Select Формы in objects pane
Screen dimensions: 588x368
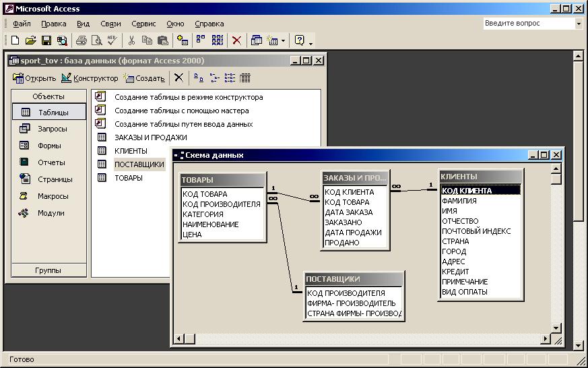pos(40,146)
